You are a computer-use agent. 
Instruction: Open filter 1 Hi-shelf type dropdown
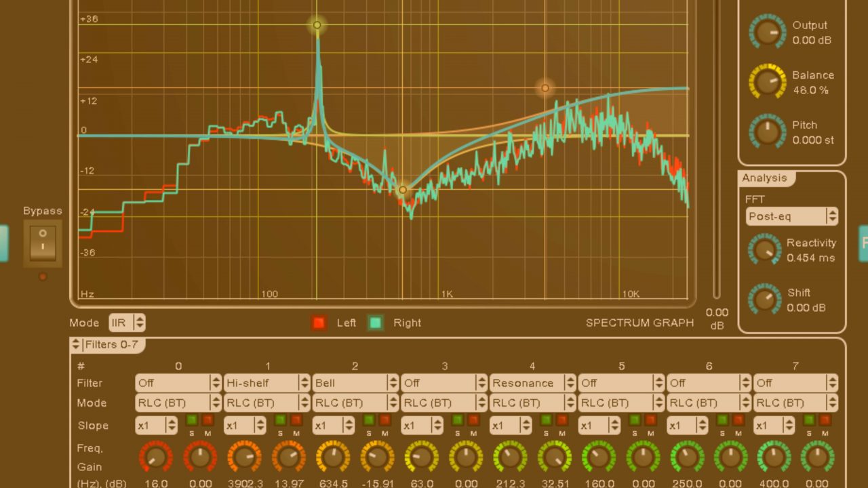(267, 383)
